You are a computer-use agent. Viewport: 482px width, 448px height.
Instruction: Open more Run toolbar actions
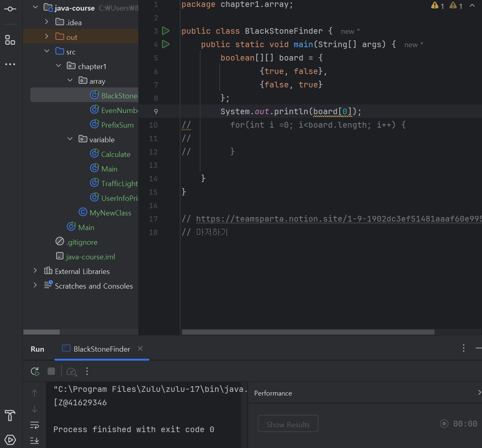pos(87,371)
